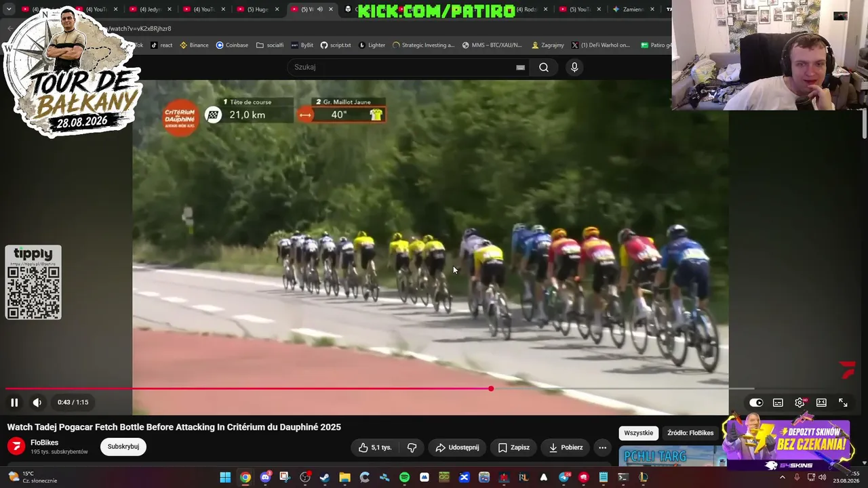The image size is (868, 488).
Task: Click the Pobierz download button
Action: tap(566, 447)
